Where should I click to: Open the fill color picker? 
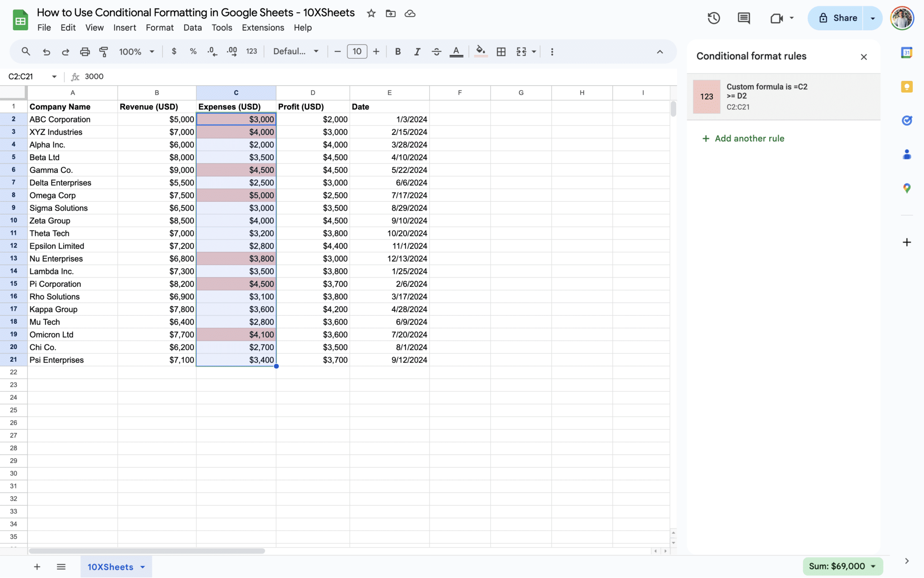[481, 51]
